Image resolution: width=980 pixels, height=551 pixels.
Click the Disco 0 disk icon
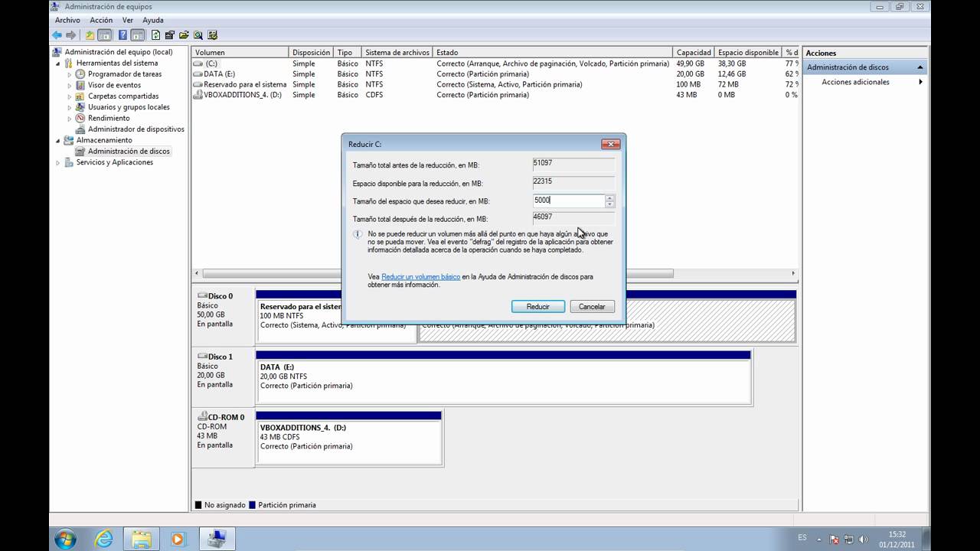tap(202, 295)
